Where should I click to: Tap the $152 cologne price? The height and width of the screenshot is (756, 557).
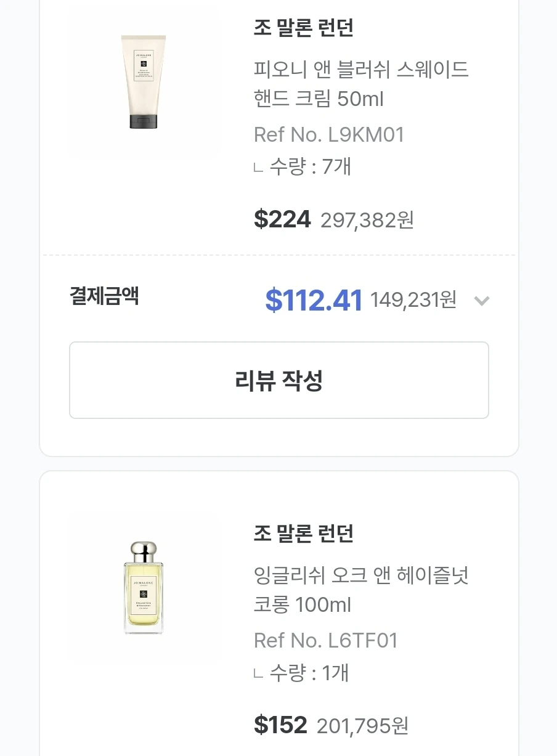280,725
